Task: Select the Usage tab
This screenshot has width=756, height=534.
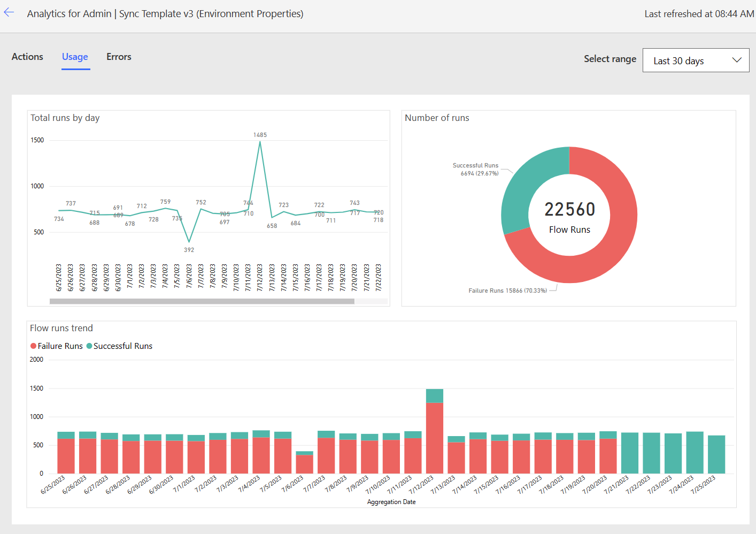Action: click(x=74, y=57)
